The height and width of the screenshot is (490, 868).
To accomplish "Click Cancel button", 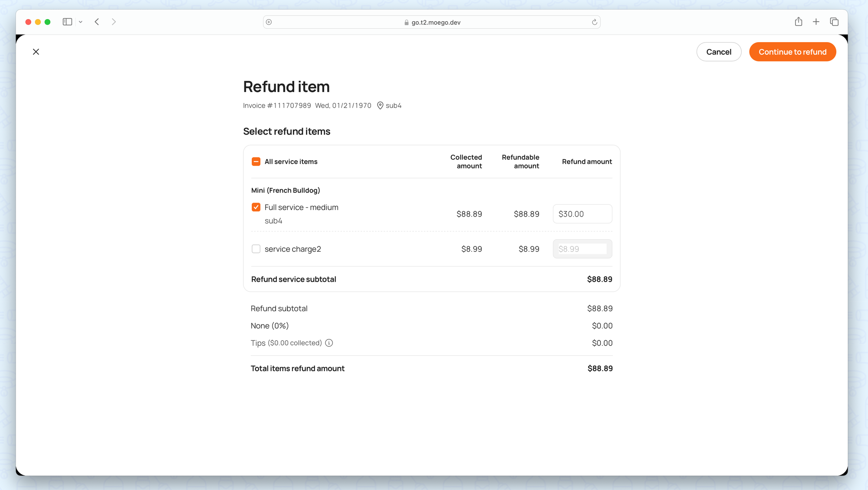I will pyautogui.click(x=719, y=52).
